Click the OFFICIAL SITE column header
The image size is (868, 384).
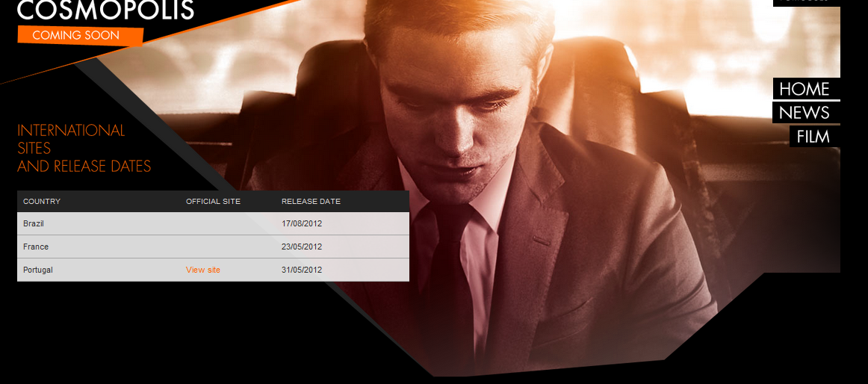pyautogui.click(x=213, y=202)
